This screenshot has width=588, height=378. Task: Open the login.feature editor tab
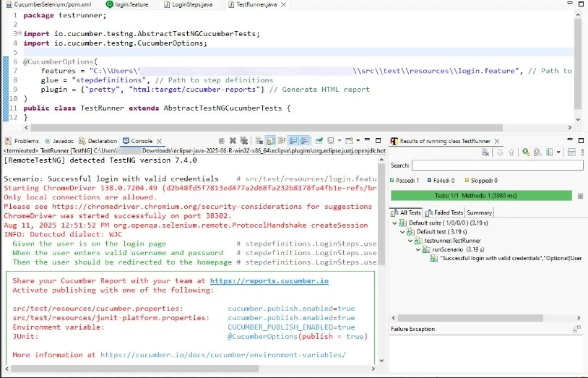point(127,4)
